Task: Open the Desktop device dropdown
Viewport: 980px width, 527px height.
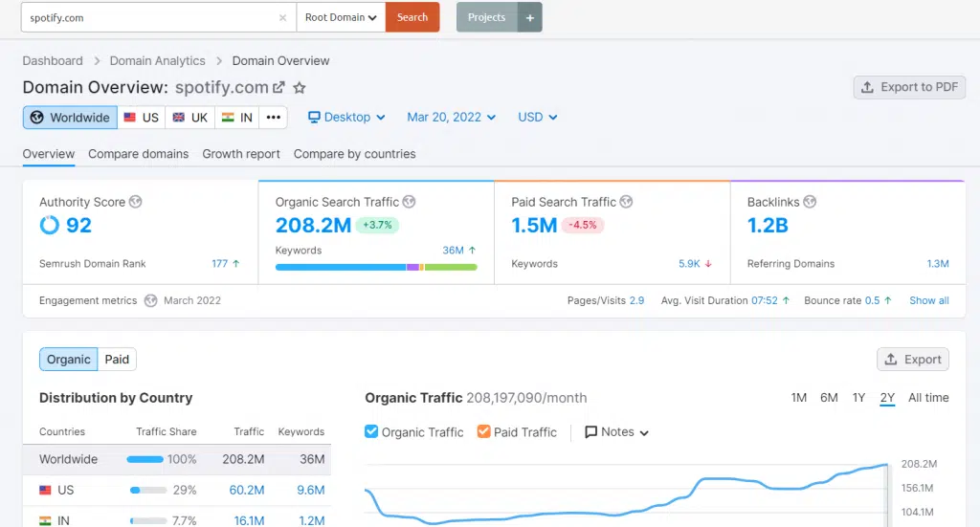Action: pyautogui.click(x=346, y=118)
